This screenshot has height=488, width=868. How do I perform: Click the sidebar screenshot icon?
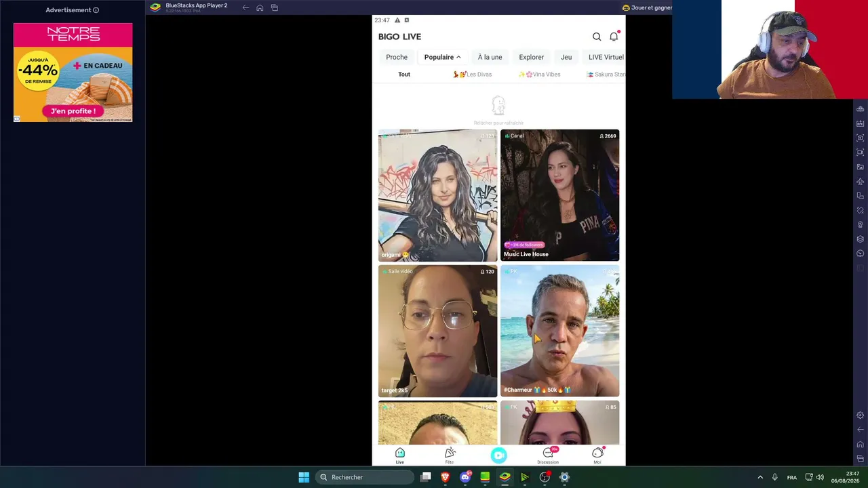click(x=861, y=138)
